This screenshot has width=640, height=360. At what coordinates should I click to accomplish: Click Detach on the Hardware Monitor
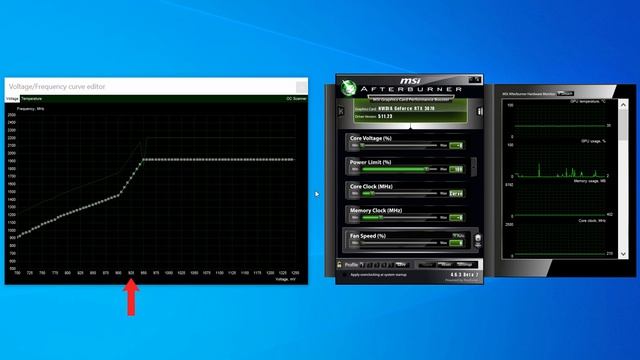[x=566, y=93]
